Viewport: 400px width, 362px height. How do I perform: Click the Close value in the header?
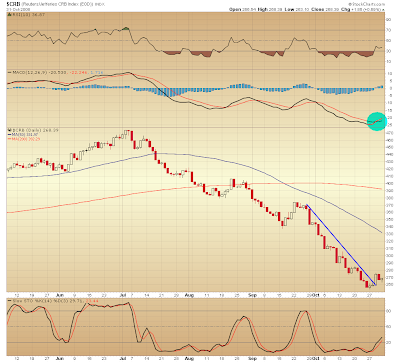(x=333, y=10)
